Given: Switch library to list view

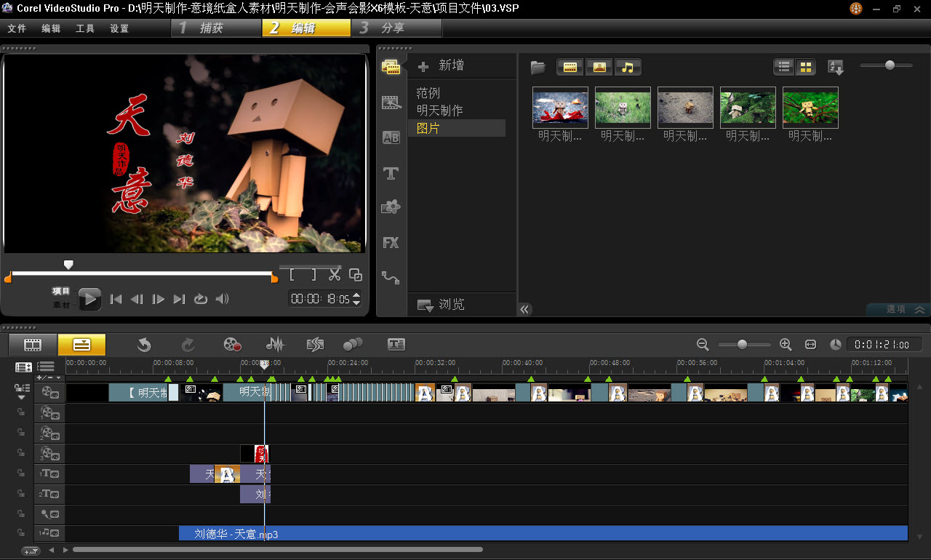Looking at the screenshot, I should click(x=784, y=68).
